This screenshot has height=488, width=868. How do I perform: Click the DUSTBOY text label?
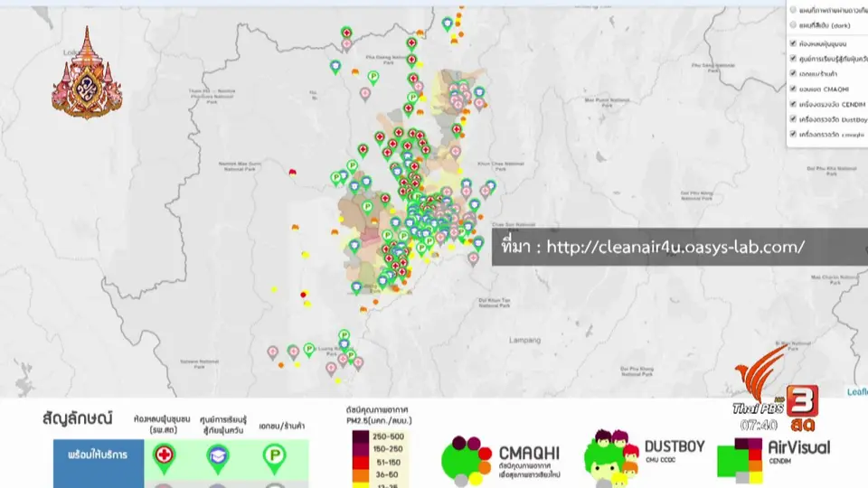pyautogui.click(x=675, y=446)
